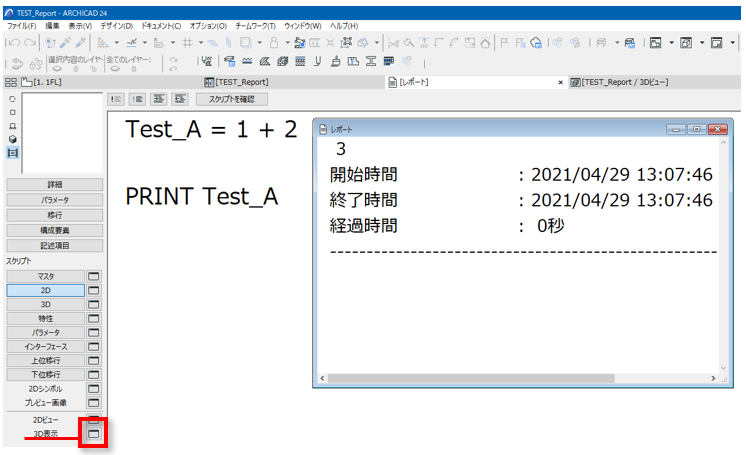Click the house-shaped toolbar icon

(x=485, y=43)
